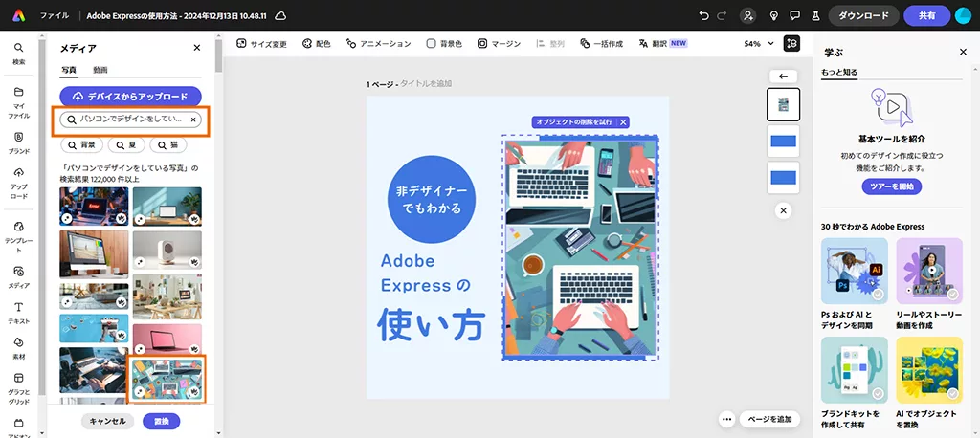Switch to the 動画 tab

100,70
